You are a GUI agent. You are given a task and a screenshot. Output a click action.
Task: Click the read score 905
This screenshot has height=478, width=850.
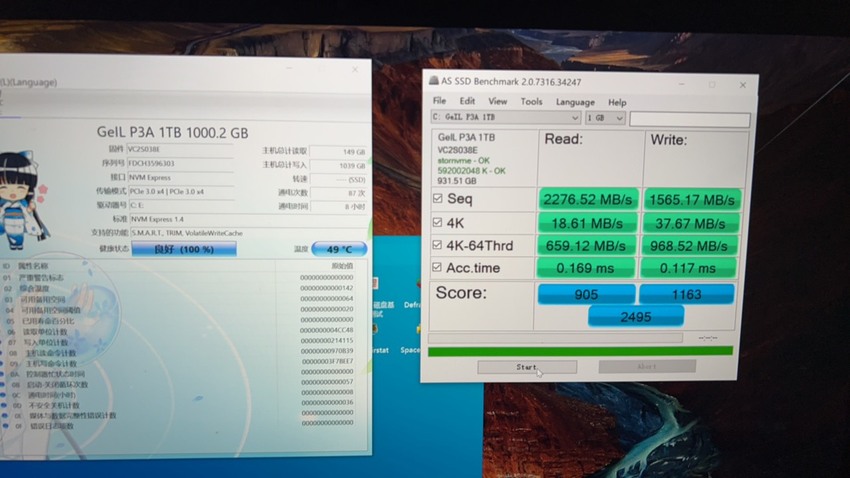586,294
